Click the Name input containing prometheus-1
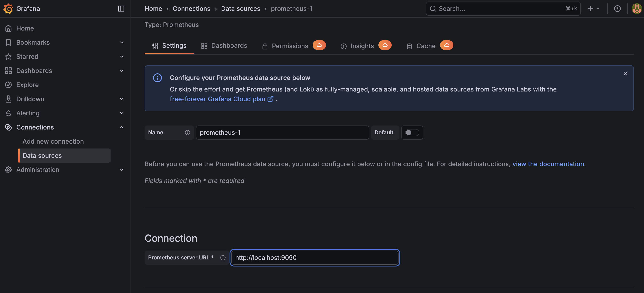644x293 pixels. pyautogui.click(x=282, y=133)
